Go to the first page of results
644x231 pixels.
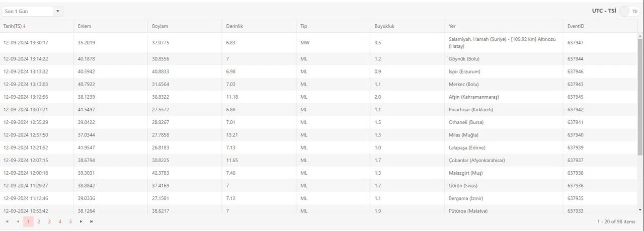tap(7, 221)
